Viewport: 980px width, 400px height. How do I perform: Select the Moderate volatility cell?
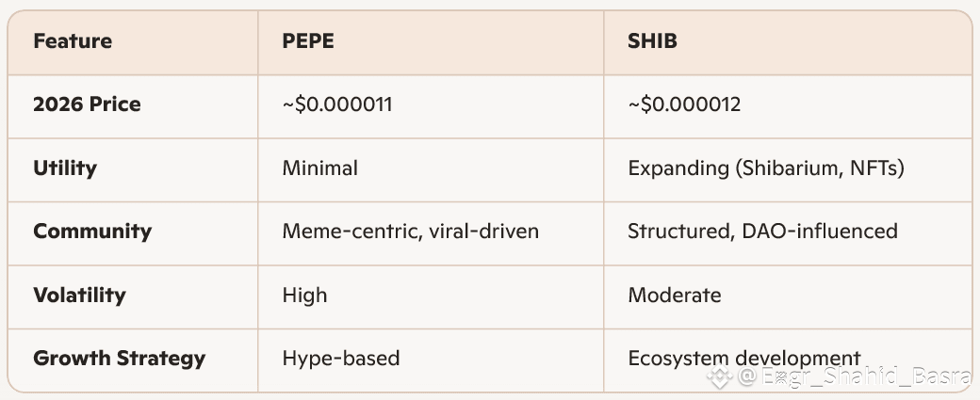[675, 296]
